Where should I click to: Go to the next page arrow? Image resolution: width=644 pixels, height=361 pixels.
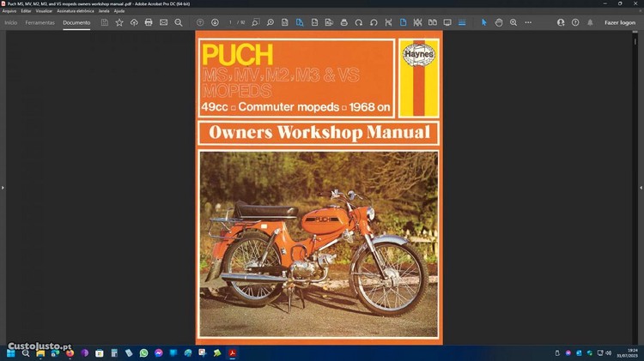pos(215,22)
